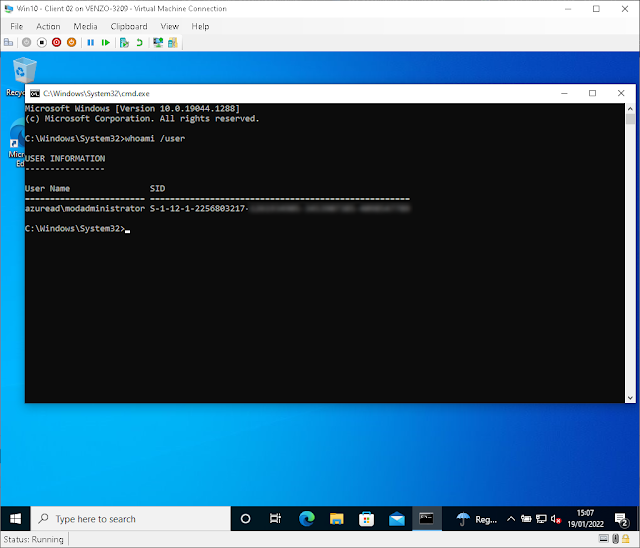Click the Command Prompt taskbar button

point(427,519)
